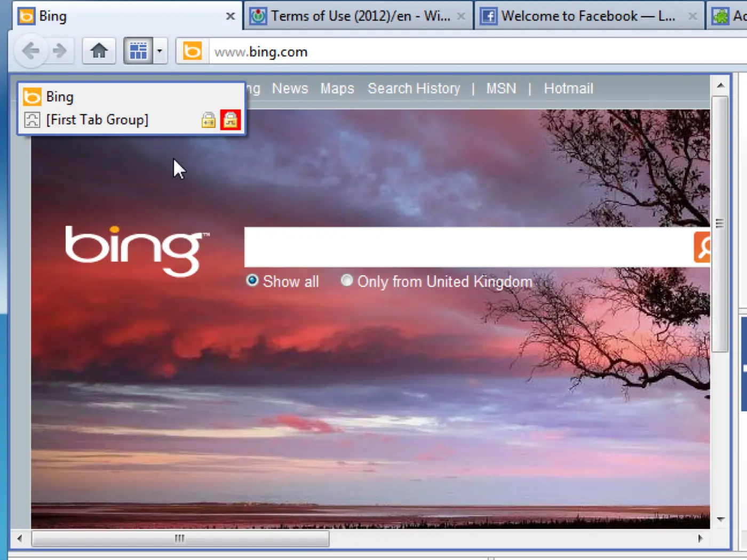This screenshot has width=747, height=560.
Task: Switch to Welcome to Facebook tab
Action: click(589, 16)
